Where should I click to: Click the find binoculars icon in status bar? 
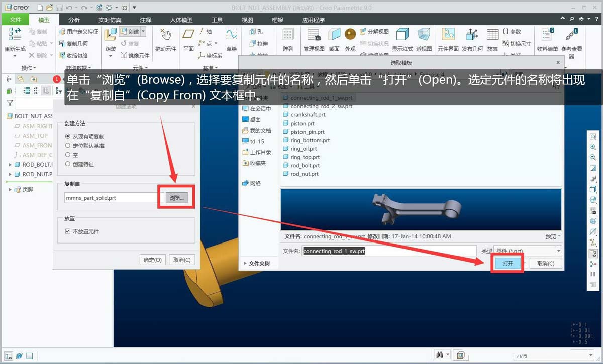click(x=441, y=355)
